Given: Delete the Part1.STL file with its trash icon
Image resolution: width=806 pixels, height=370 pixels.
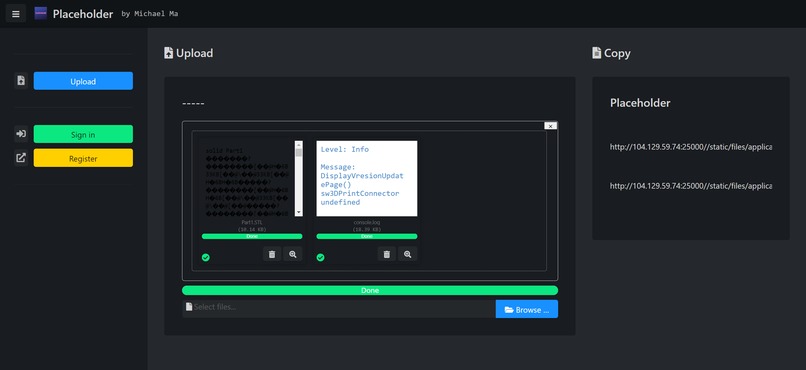Looking at the screenshot, I should point(272,254).
